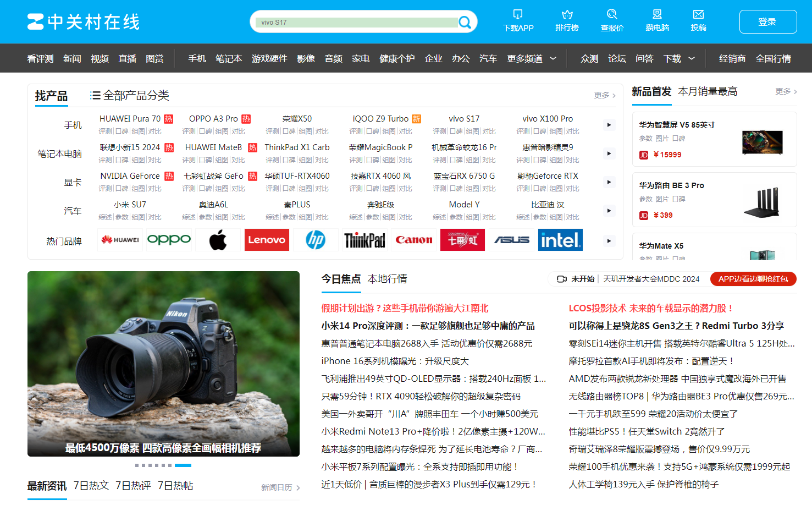Switch to 本地行情 tab
812x505 pixels.
[387, 279]
